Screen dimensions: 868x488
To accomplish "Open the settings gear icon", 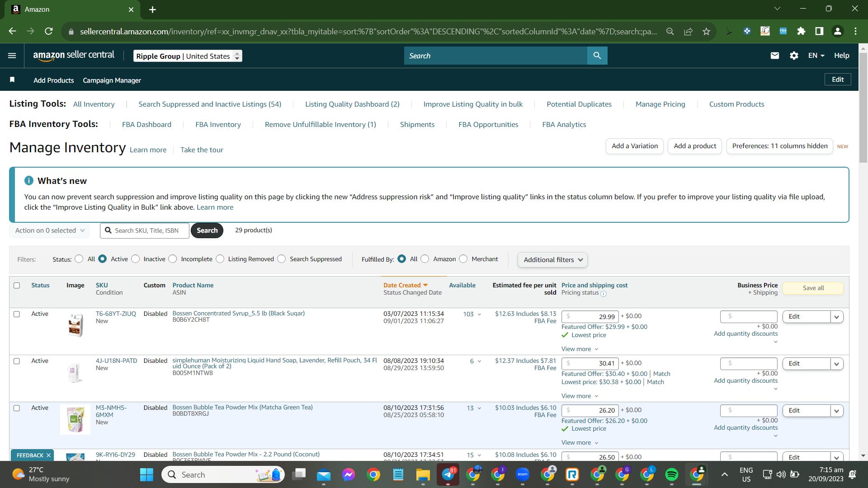I will (x=794, y=56).
